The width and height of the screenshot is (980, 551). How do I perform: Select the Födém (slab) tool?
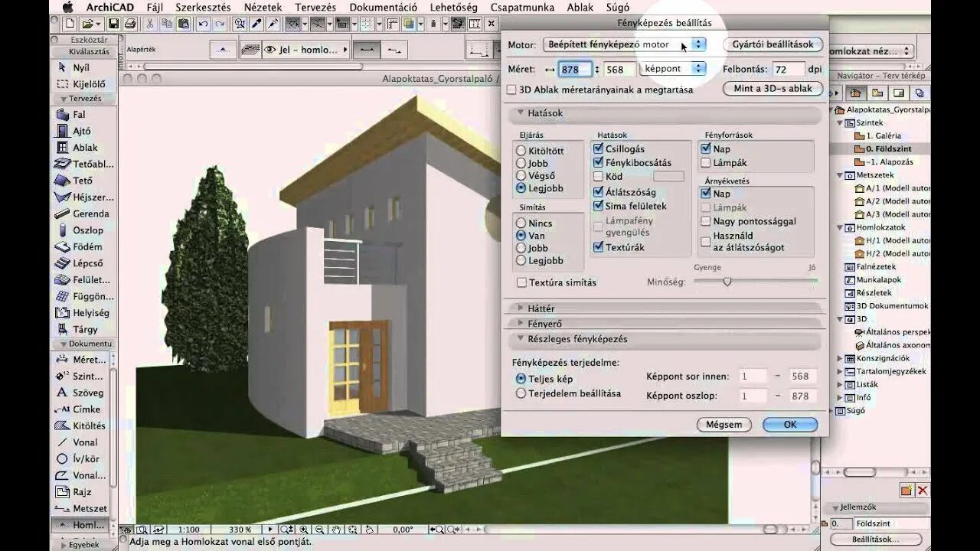pyautogui.click(x=82, y=246)
